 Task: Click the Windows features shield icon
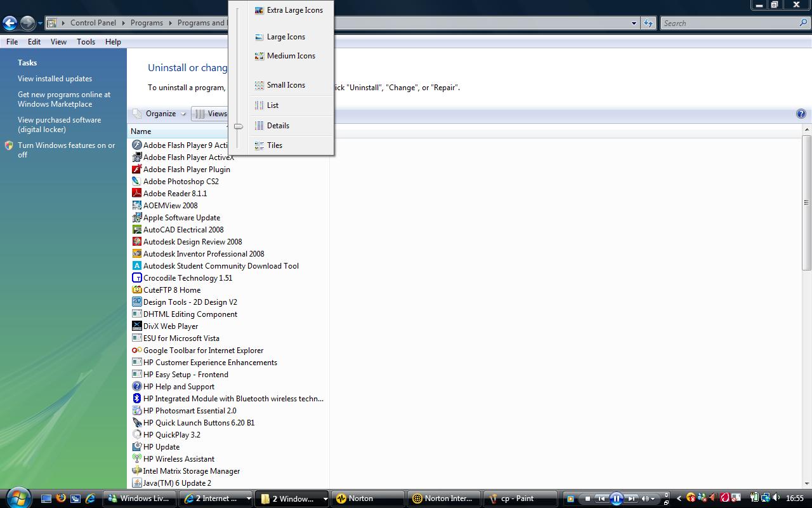[x=9, y=145]
